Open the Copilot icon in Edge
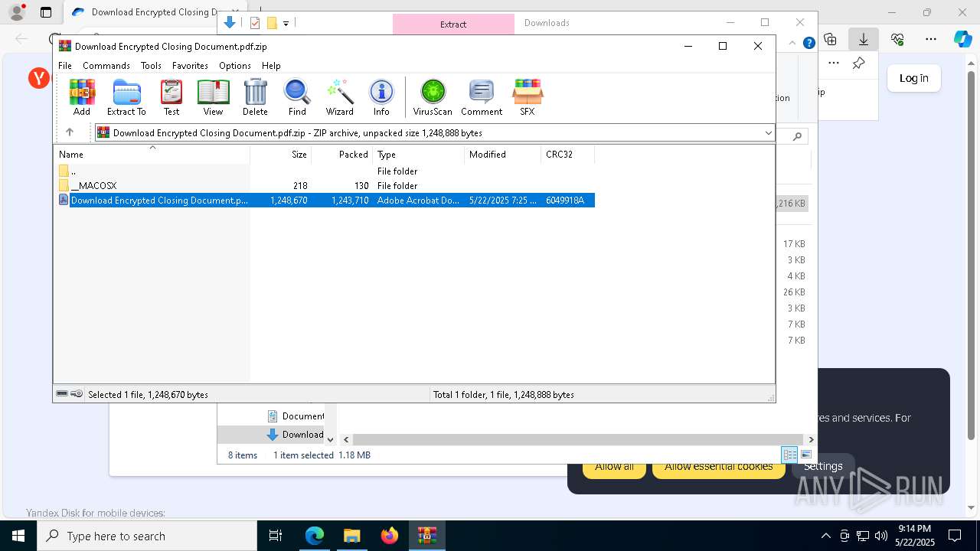This screenshot has width=980, height=551. pyautogui.click(x=963, y=39)
